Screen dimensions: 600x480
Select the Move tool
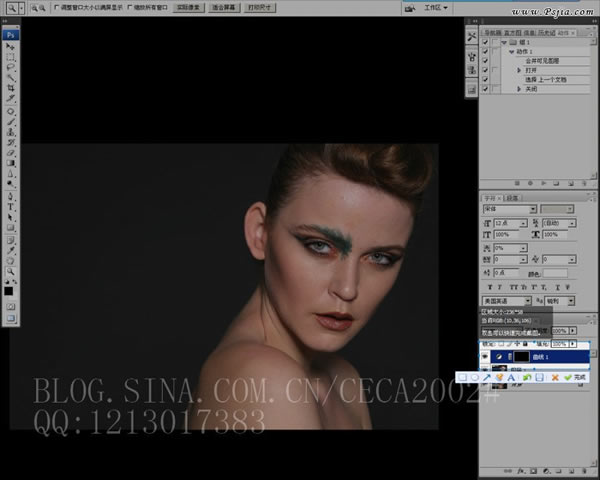click(x=10, y=47)
